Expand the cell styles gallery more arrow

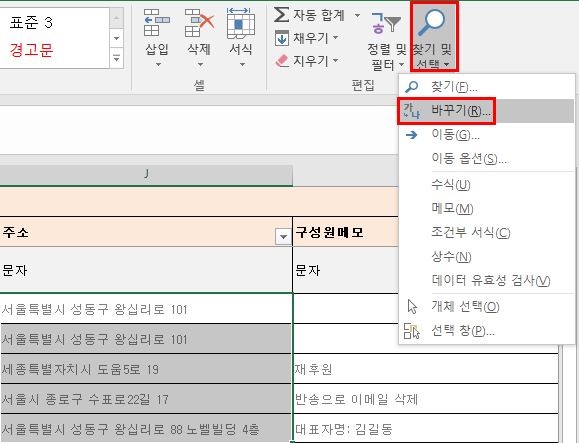click(116, 59)
